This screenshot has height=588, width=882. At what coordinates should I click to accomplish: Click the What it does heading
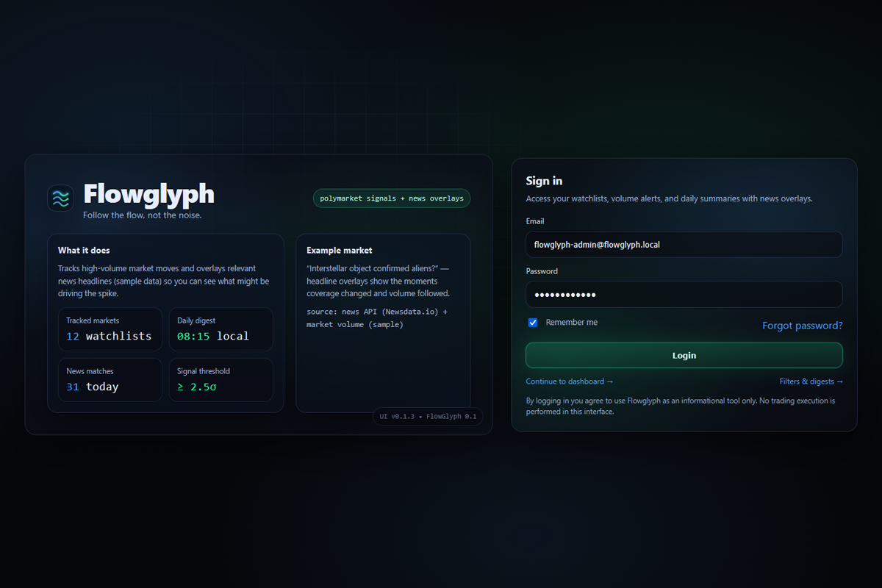(x=84, y=251)
